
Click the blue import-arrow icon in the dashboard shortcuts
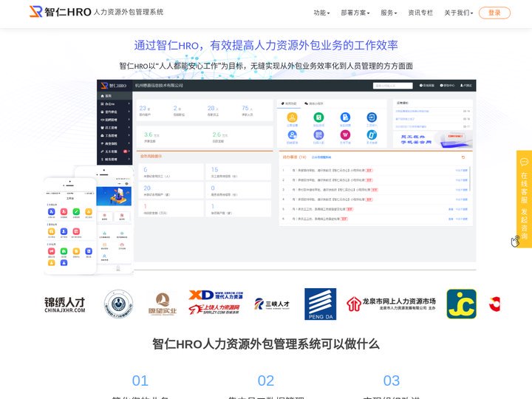(372, 117)
